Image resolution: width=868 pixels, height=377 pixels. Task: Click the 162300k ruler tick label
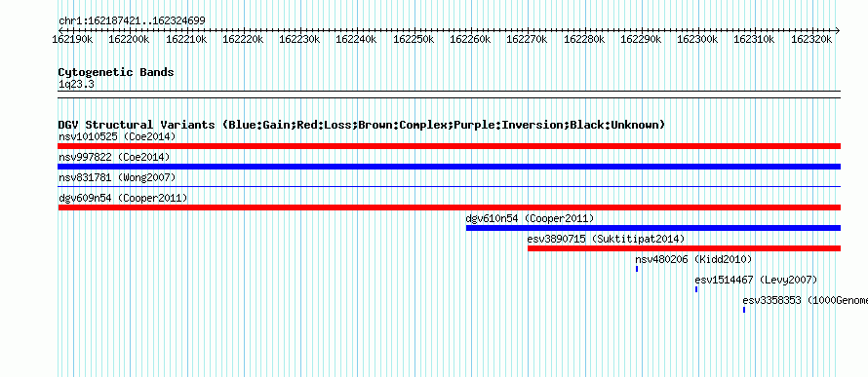point(698,39)
